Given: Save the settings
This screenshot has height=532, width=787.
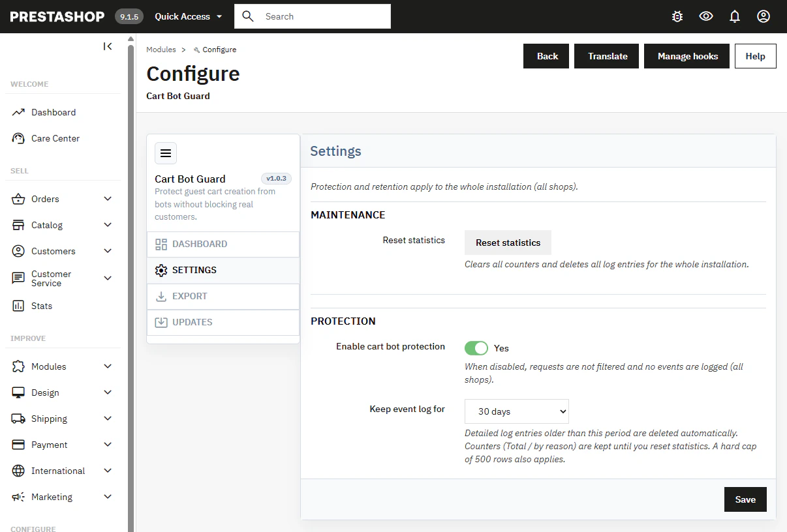Looking at the screenshot, I should 745,499.
